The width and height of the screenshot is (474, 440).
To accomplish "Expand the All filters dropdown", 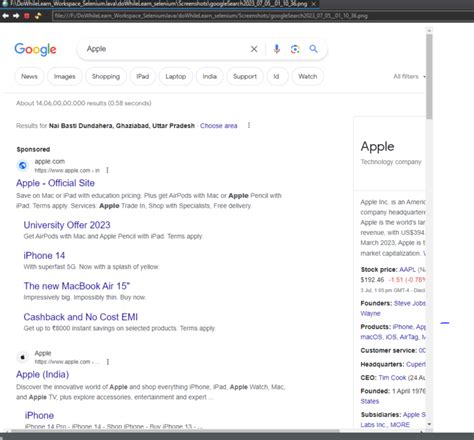I will point(409,76).
